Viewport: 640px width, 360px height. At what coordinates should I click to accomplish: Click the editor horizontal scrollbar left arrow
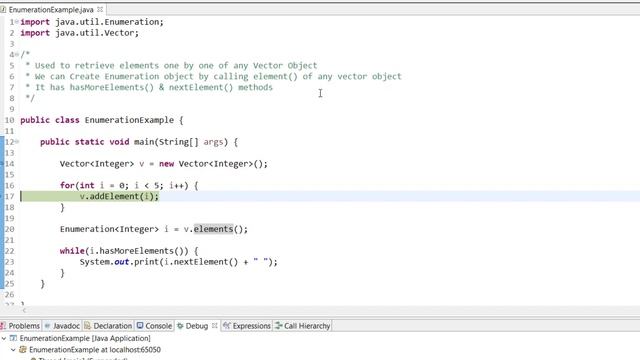(24, 311)
